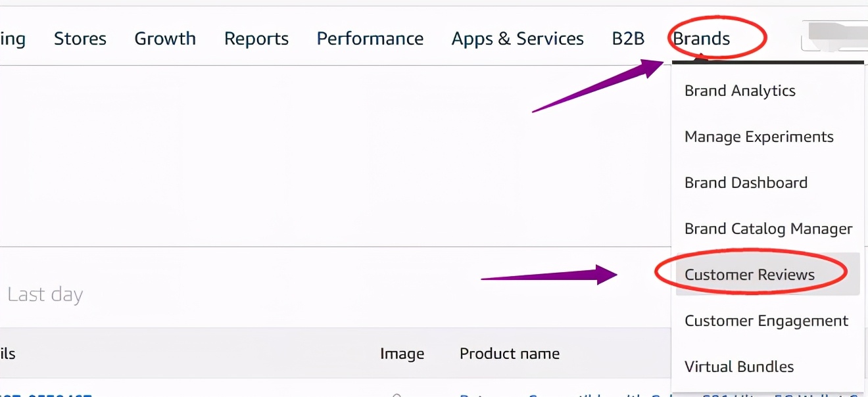Click the Product name column header

click(x=510, y=354)
